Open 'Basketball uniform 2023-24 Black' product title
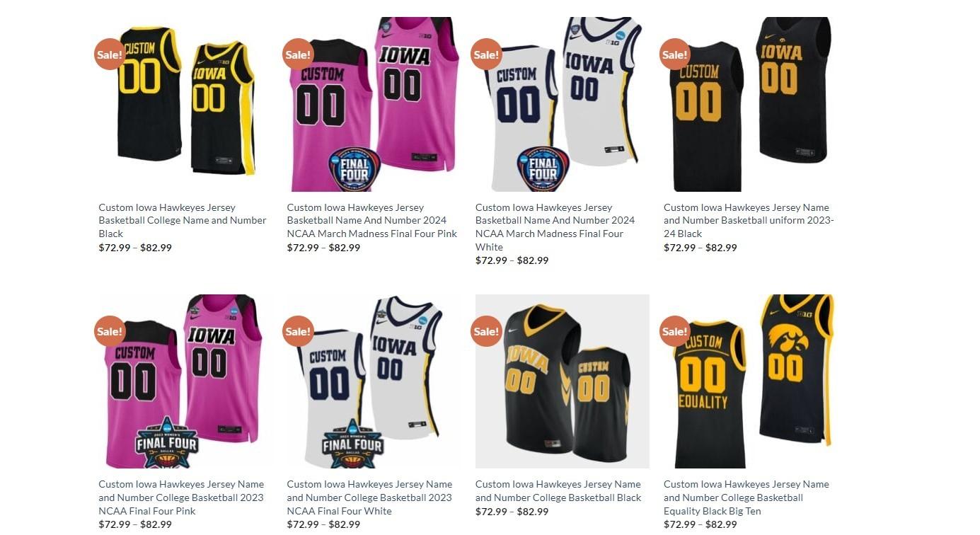The image size is (980, 535). coord(749,220)
